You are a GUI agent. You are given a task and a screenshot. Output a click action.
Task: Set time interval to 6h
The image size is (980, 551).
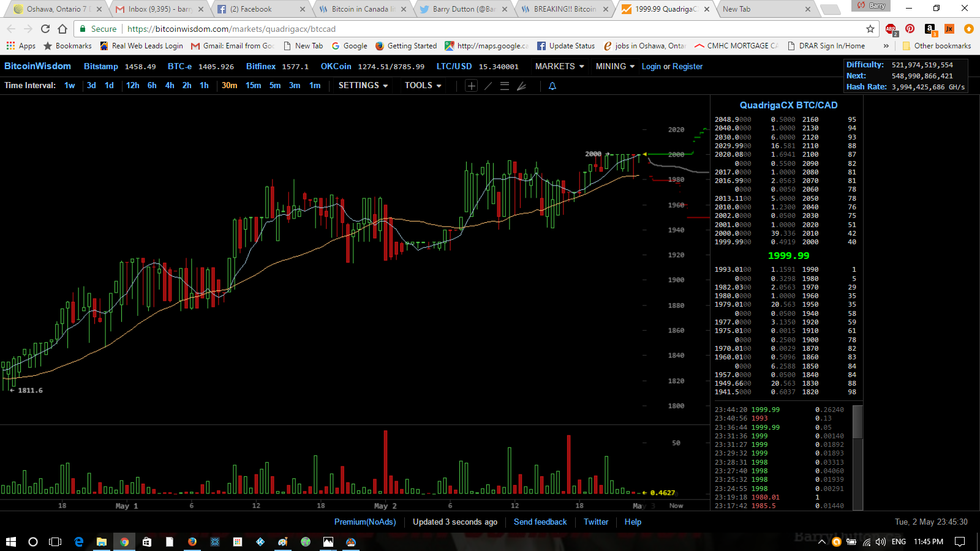click(152, 86)
